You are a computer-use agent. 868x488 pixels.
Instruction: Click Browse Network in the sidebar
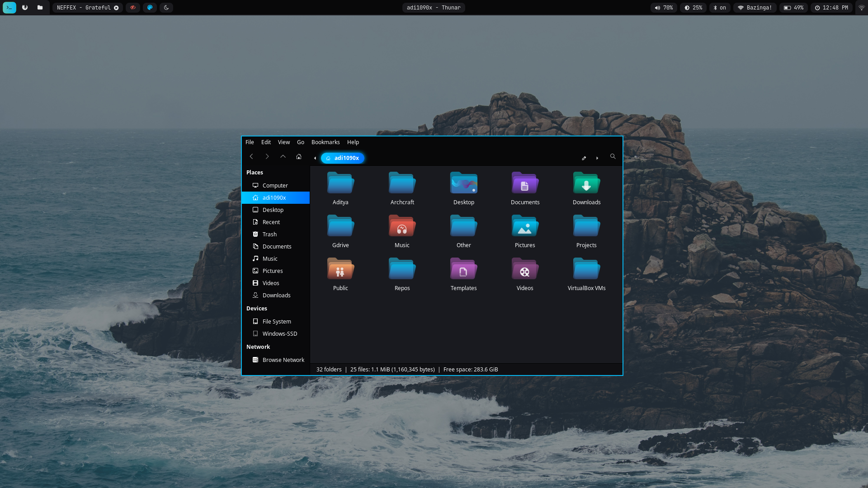[276, 360]
